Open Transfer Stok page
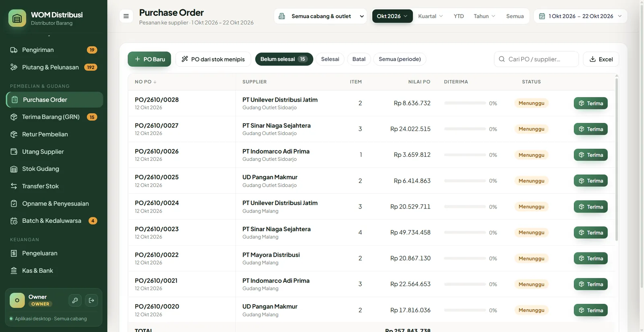 [54, 186]
